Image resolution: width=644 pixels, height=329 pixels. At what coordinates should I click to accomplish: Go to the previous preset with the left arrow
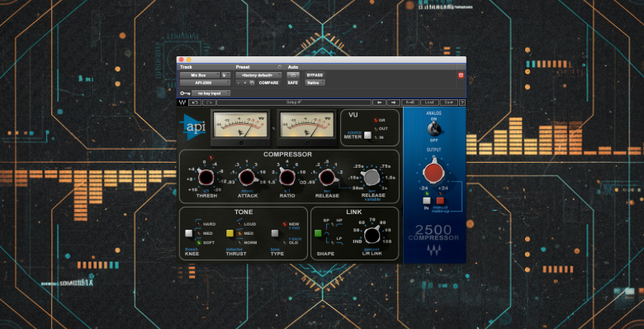coord(380,103)
